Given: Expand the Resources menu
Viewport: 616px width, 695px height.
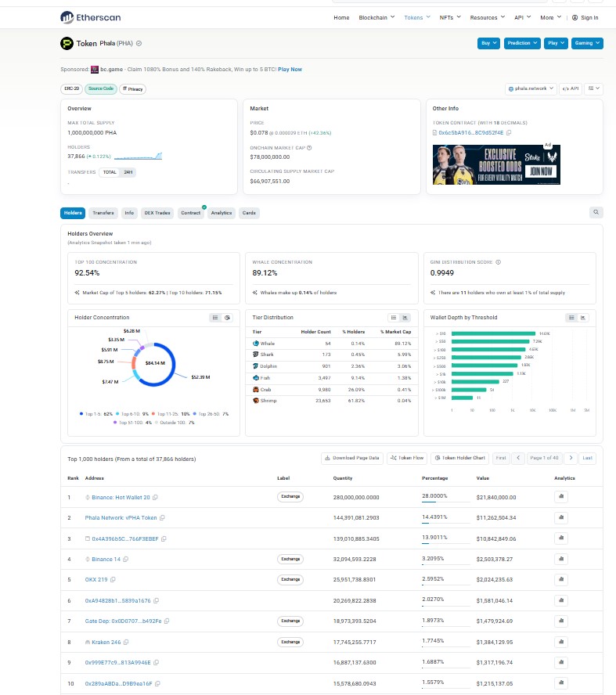Looking at the screenshot, I should click(488, 17).
